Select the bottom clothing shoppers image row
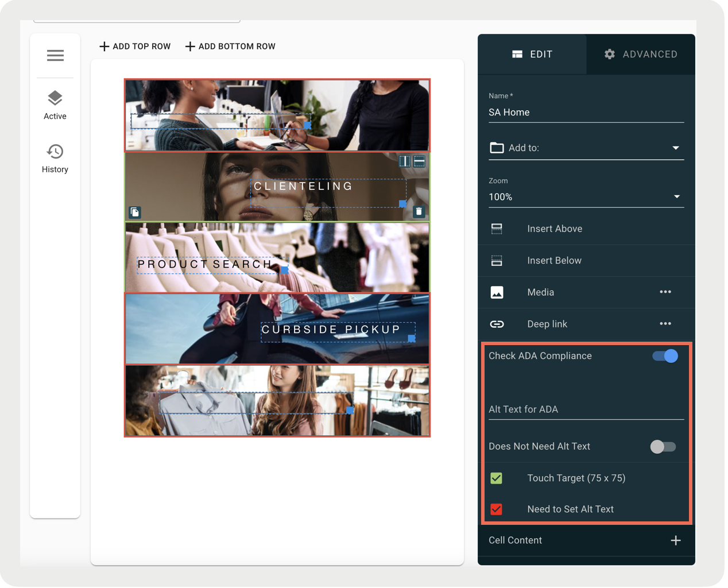This screenshot has height=588, width=728. 277,401
